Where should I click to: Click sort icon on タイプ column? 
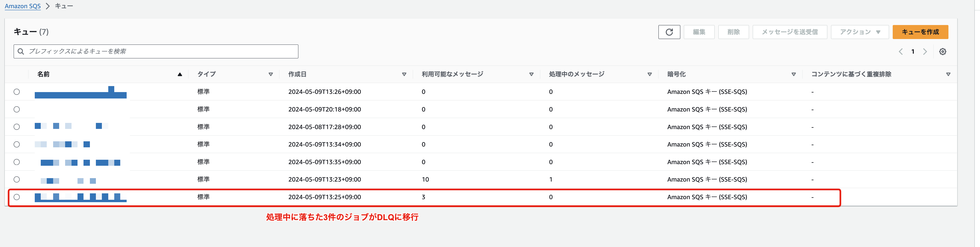point(270,75)
